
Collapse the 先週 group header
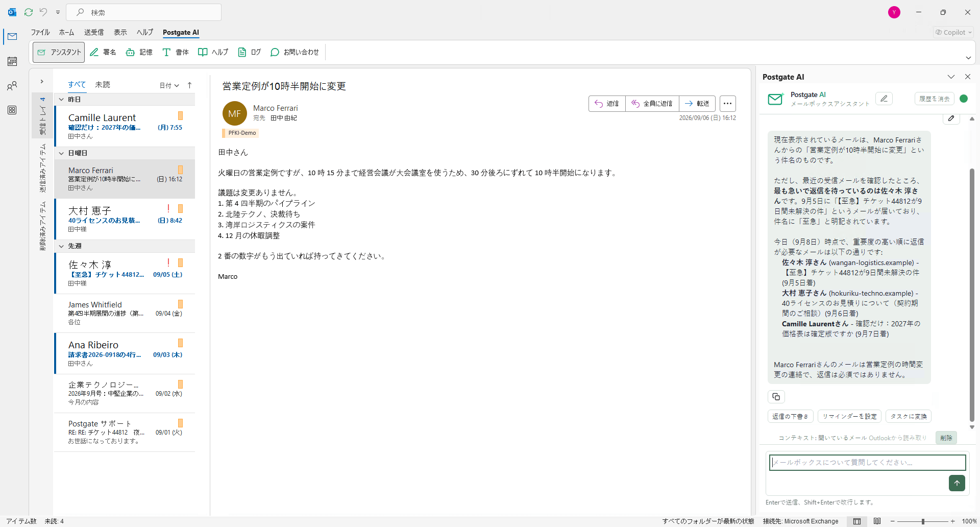pos(125,246)
